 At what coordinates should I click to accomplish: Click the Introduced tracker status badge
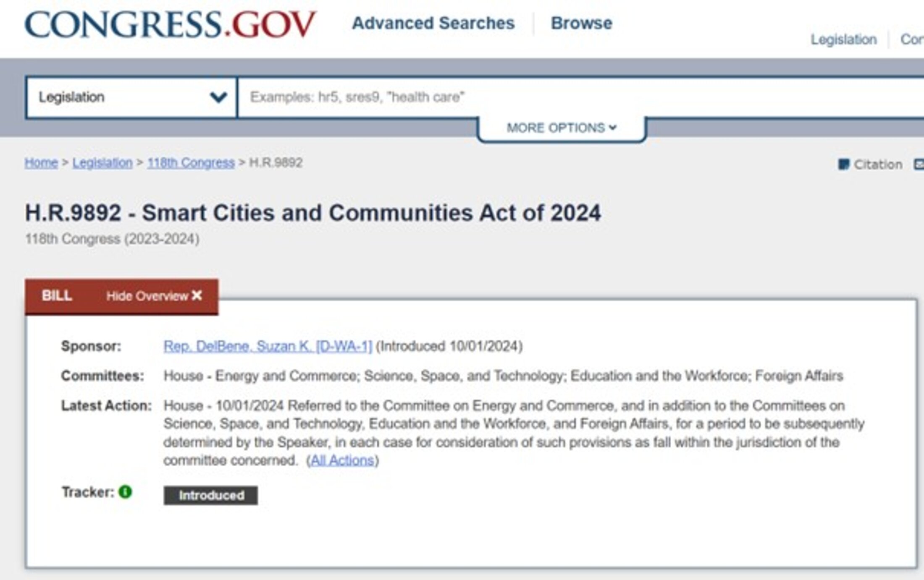tap(211, 495)
